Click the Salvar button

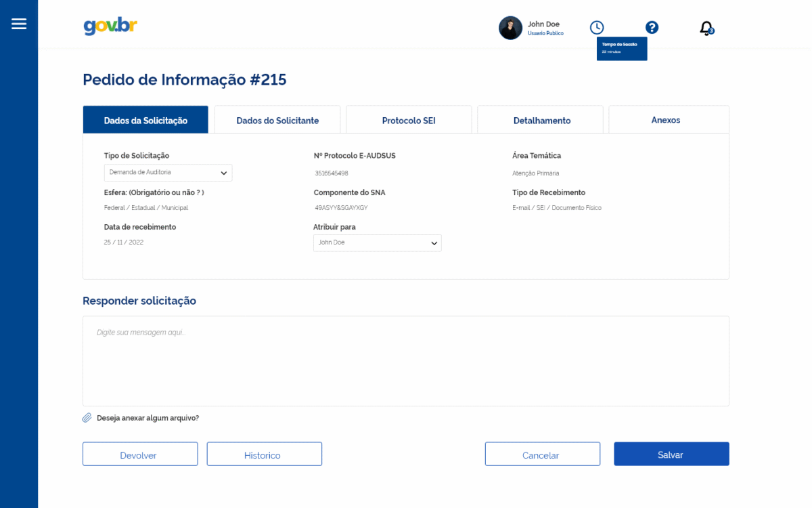tap(671, 454)
